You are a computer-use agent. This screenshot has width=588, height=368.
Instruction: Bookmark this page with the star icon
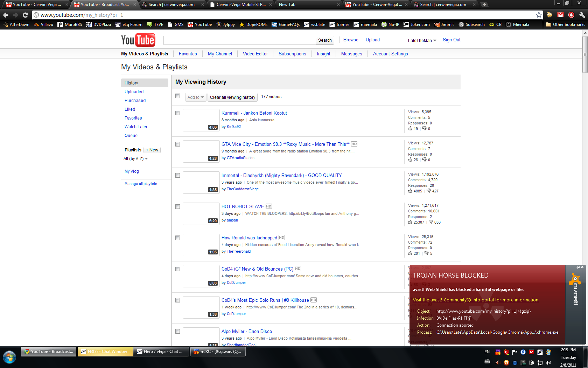pyautogui.click(x=539, y=15)
